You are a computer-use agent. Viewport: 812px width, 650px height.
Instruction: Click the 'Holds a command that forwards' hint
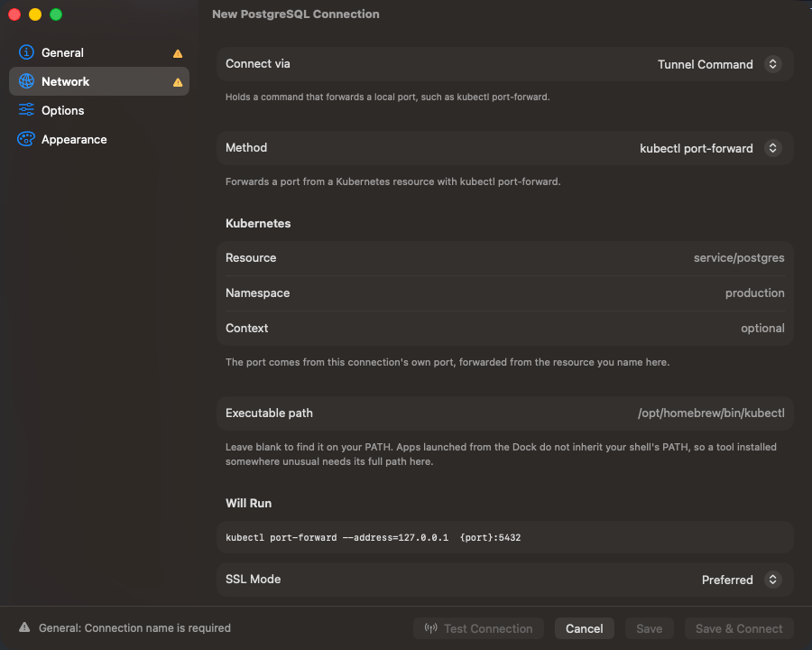pyautogui.click(x=387, y=97)
